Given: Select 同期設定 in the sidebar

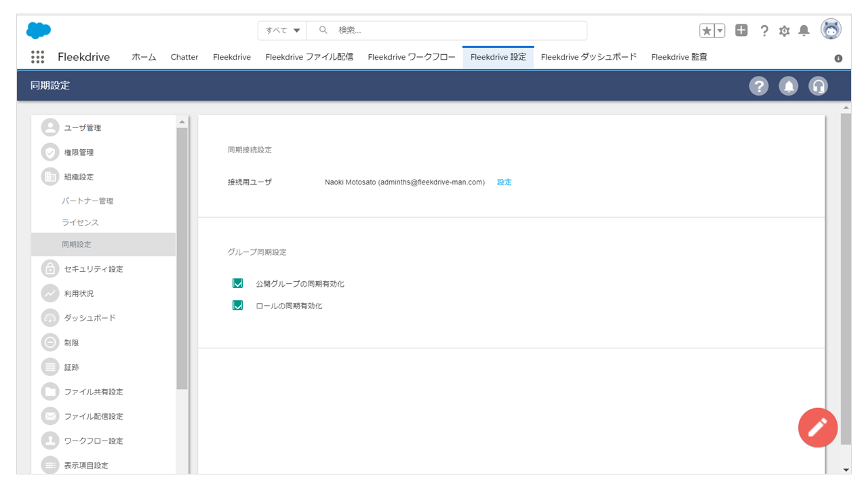Looking at the screenshot, I should point(103,244).
